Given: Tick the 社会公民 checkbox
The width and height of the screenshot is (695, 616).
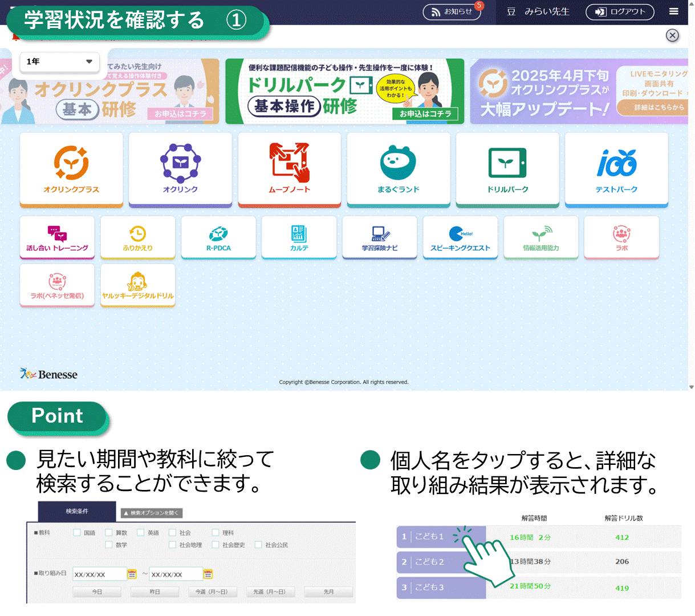Looking at the screenshot, I should (x=258, y=545).
